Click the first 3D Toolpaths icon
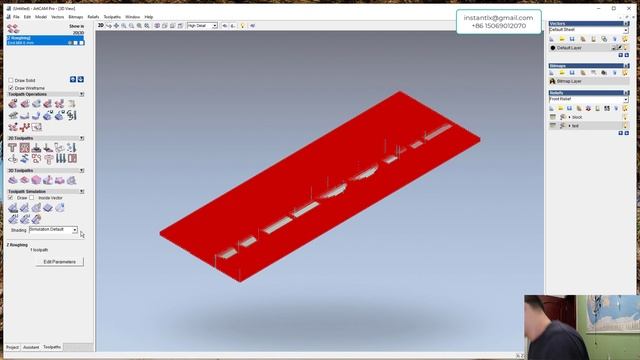 [13, 180]
